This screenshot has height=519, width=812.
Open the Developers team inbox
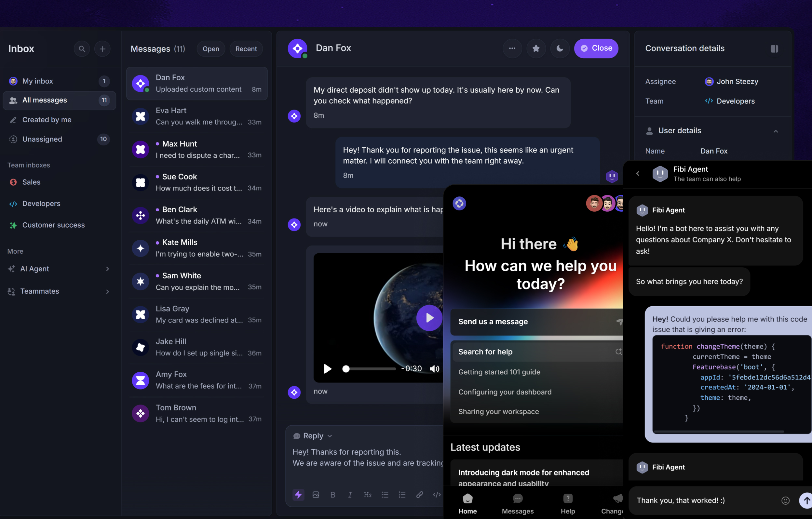pos(59,204)
